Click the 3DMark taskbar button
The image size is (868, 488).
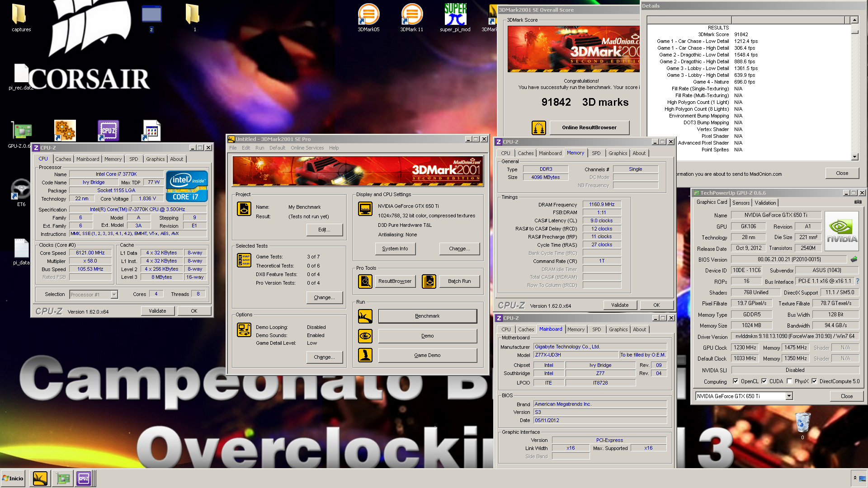coord(40,478)
